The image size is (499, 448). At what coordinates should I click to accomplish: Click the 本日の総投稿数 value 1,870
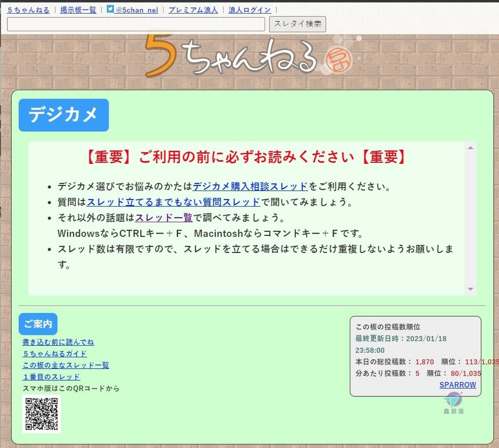[x=424, y=362]
